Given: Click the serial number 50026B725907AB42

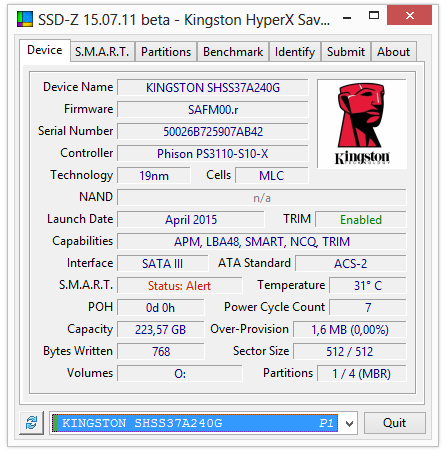Looking at the screenshot, I should (x=213, y=132).
